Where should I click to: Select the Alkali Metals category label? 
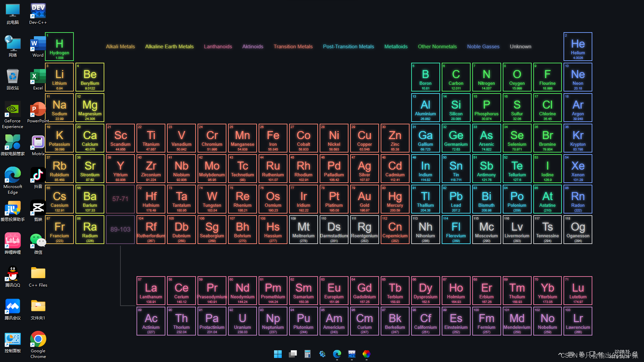(120, 47)
